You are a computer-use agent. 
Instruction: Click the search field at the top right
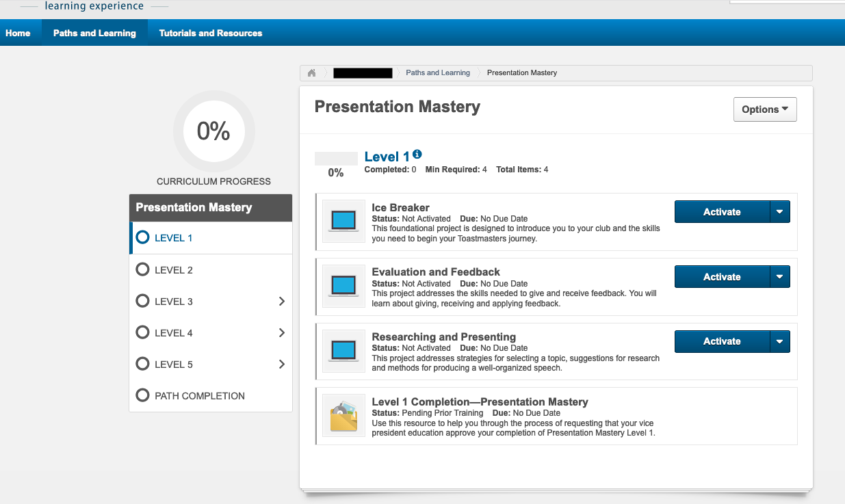(787, 2)
